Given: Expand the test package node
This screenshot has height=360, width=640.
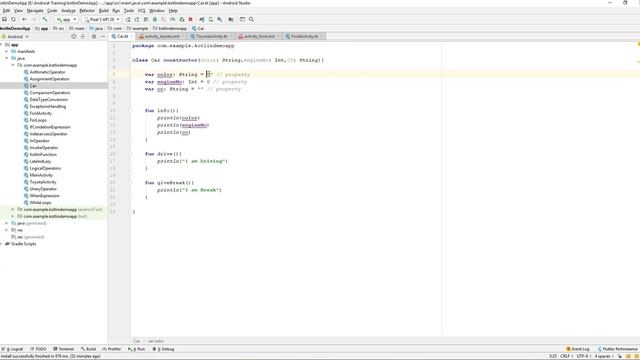Looking at the screenshot, I should pos(13,216).
